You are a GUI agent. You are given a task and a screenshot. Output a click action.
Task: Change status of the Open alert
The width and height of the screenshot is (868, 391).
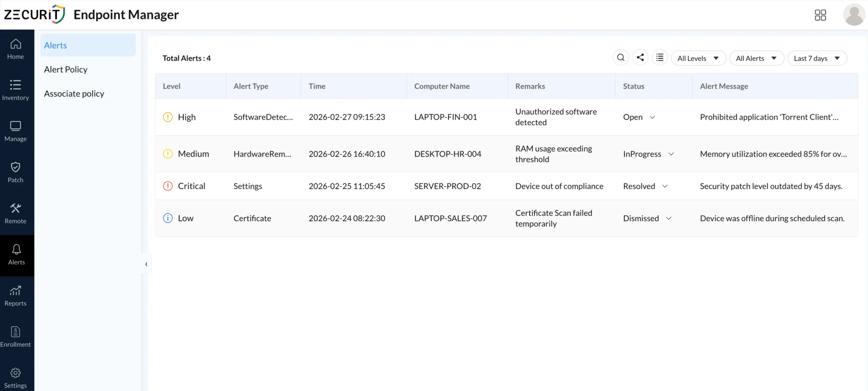(653, 117)
